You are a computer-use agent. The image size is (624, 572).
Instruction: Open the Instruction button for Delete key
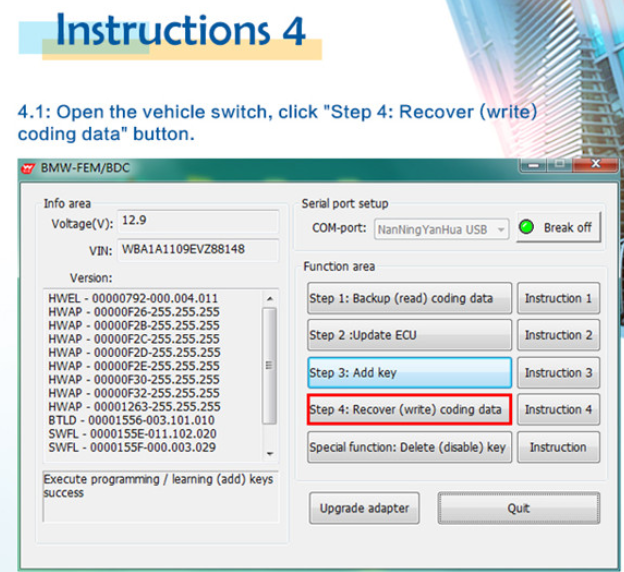558,447
